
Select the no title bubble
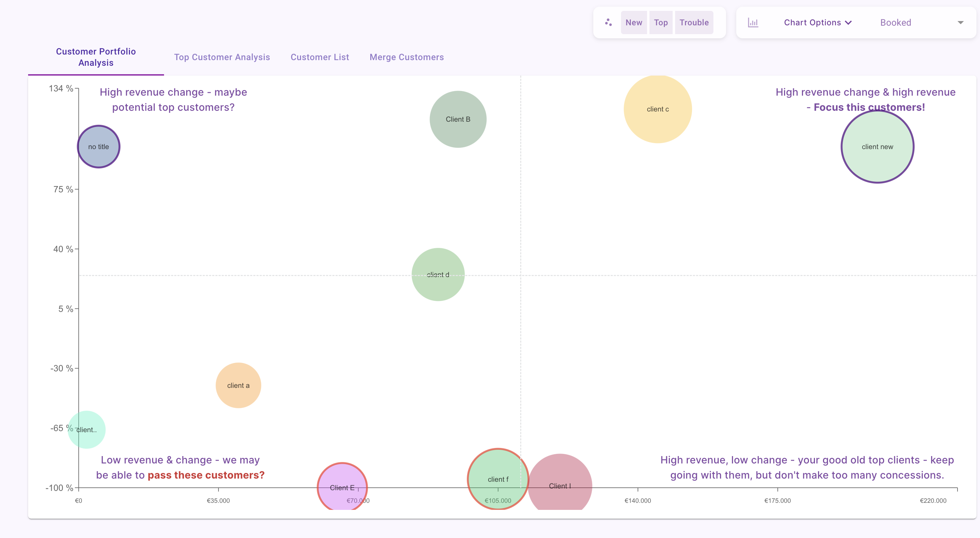[x=99, y=147]
